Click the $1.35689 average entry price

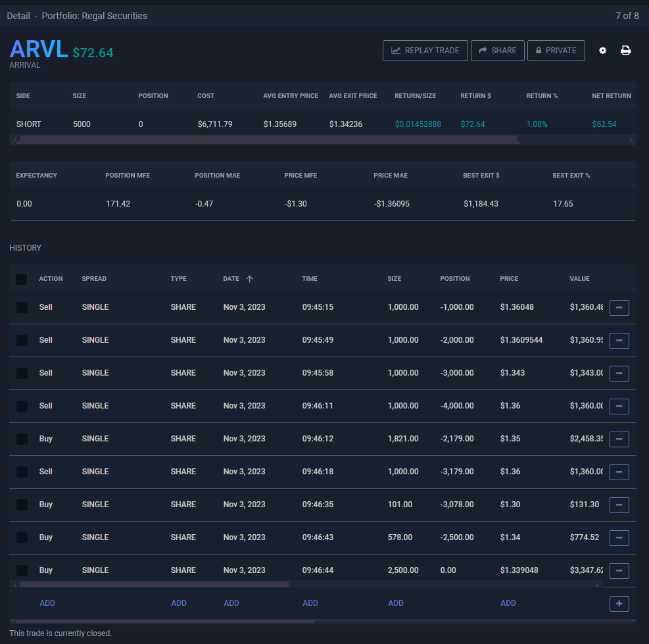pos(280,124)
